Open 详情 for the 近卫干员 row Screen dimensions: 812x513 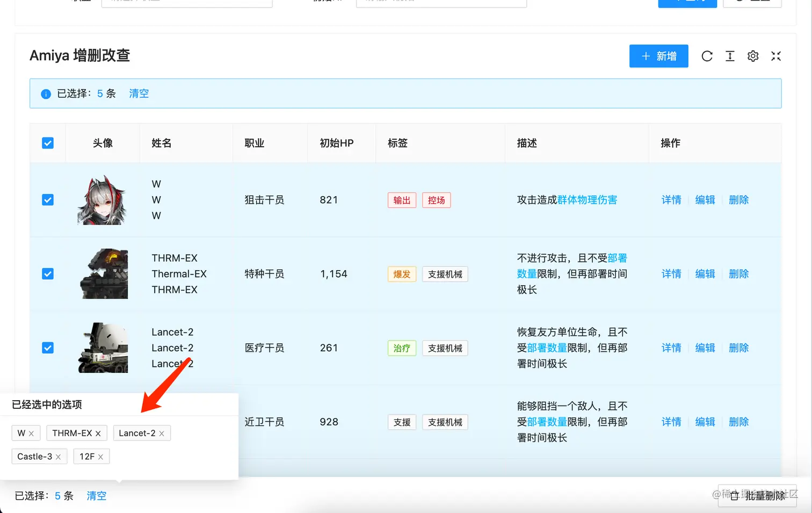coord(671,422)
